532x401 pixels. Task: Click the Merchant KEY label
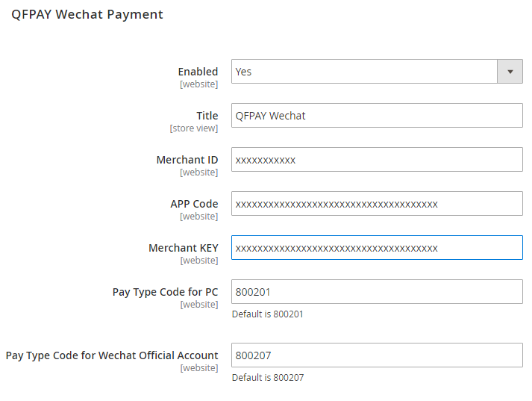pyautogui.click(x=184, y=248)
